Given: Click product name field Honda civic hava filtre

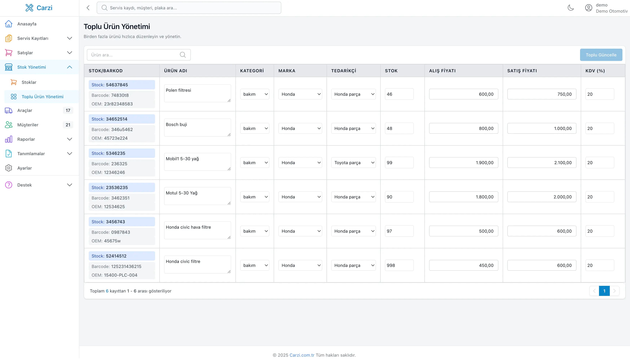Looking at the screenshot, I should (197, 230).
